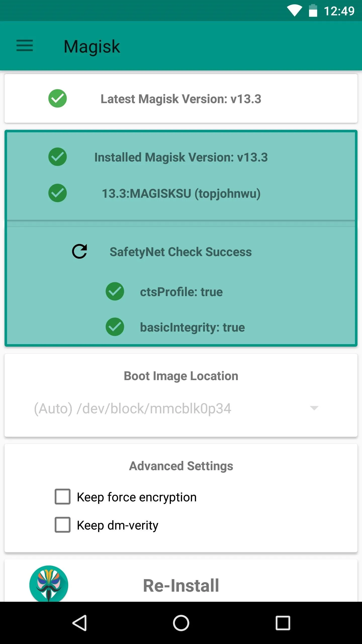Tap the Magisk mask logo icon
362x644 pixels.
coord(49,584)
